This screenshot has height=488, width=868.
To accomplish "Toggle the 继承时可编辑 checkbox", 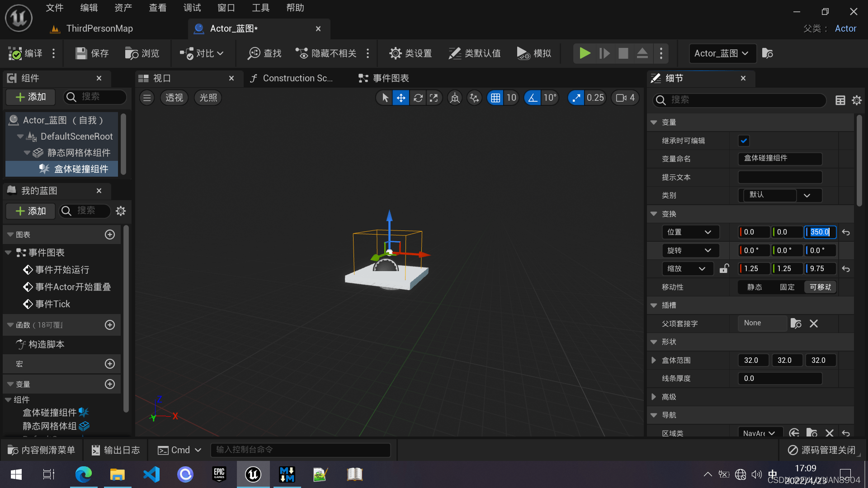I will (x=744, y=141).
